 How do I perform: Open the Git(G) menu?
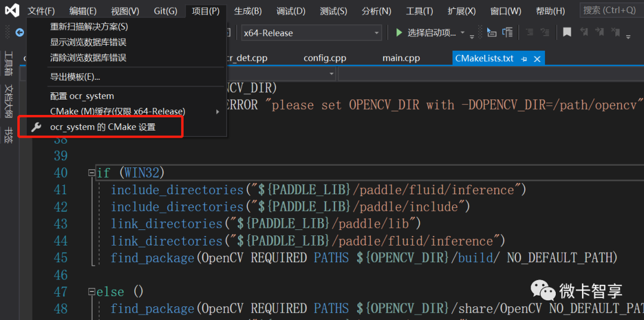coord(166,11)
